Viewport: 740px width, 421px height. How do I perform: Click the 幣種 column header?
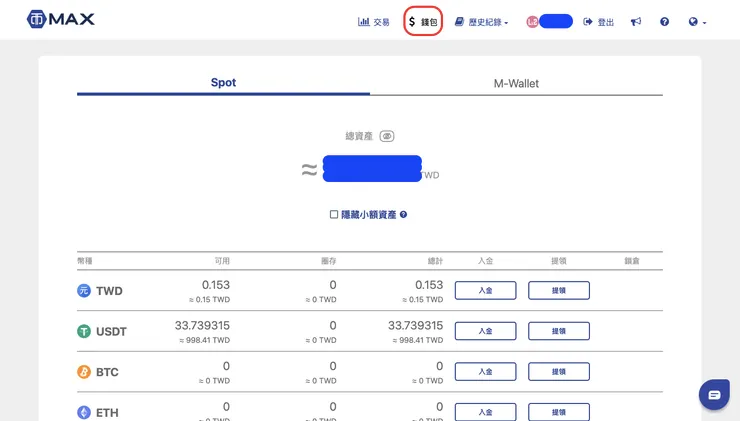tap(85, 261)
